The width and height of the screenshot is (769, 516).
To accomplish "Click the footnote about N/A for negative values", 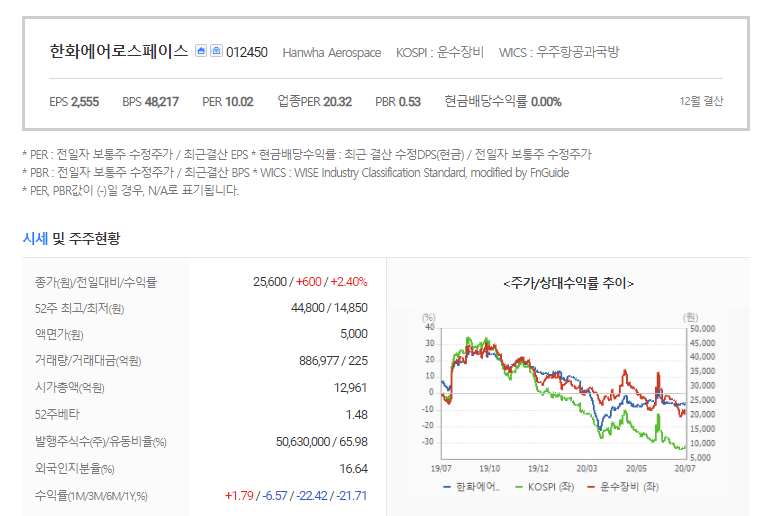I will (x=130, y=190).
